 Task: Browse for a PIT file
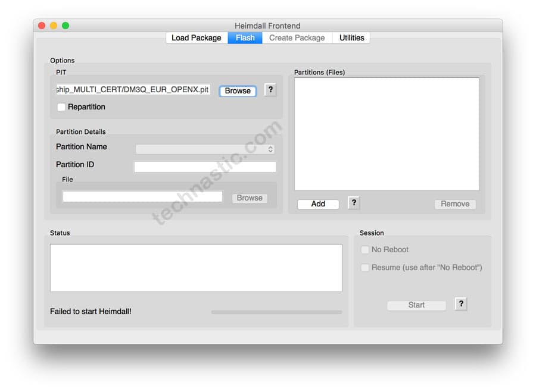click(238, 91)
